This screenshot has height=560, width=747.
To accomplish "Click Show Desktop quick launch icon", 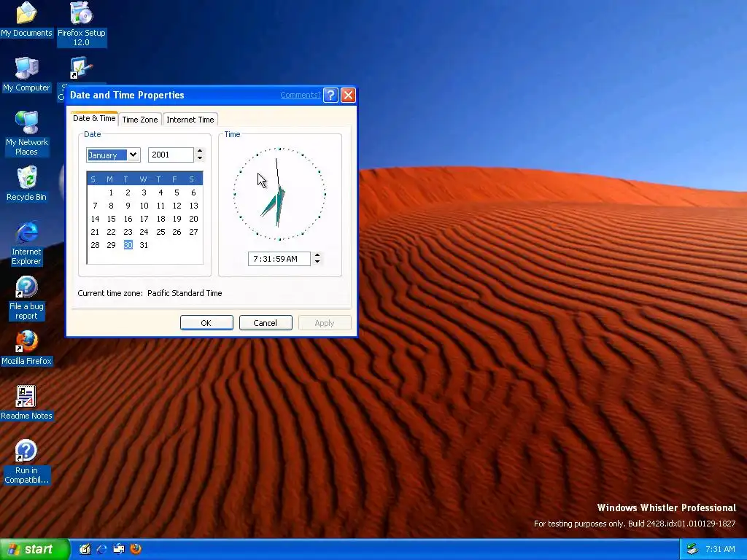I will [x=85, y=549].
